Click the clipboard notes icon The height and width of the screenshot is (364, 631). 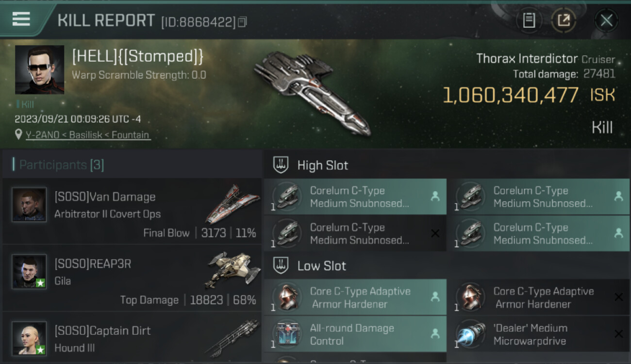point(529,20)
